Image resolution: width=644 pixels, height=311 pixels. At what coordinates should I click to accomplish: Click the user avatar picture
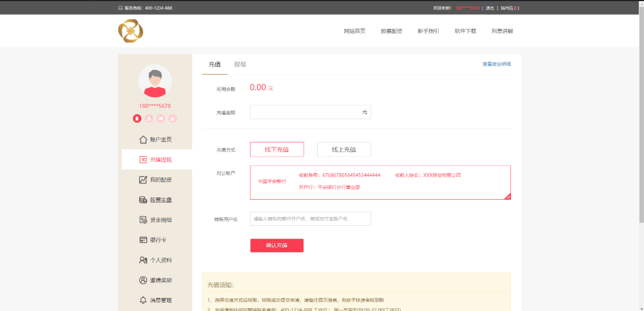(155, 81)
